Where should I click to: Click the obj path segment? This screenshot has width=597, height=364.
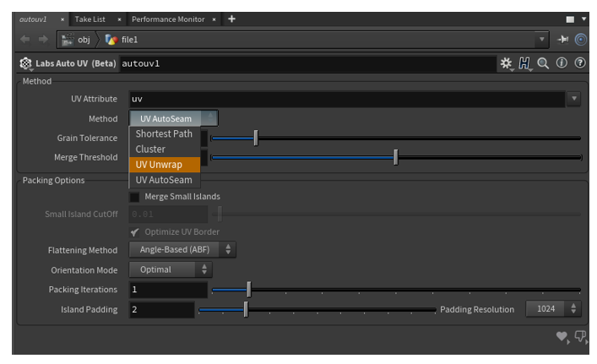click(84, 40)
